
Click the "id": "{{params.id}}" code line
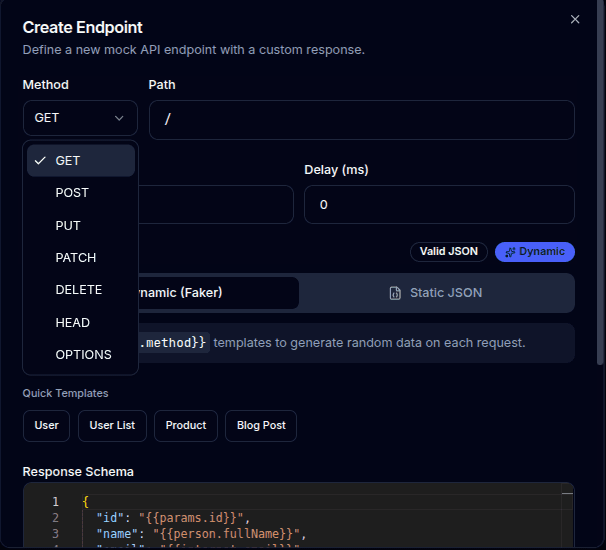tap(173, 518)
